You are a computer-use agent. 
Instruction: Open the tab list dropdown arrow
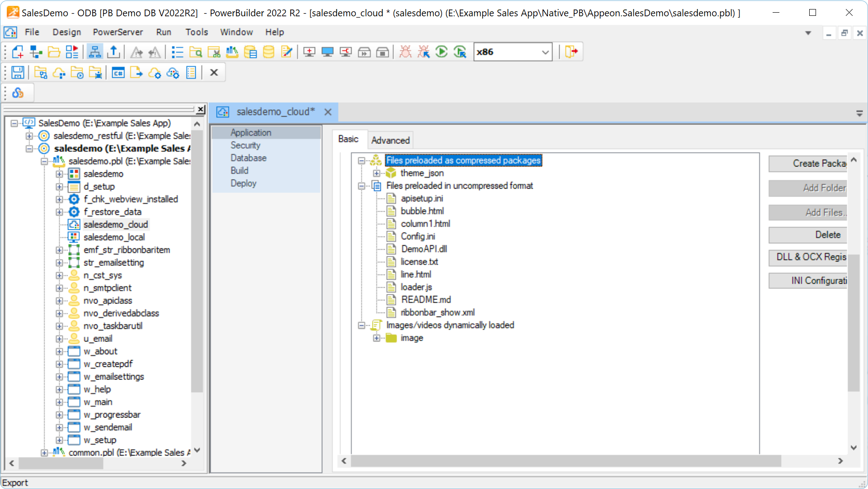(859, 113)
